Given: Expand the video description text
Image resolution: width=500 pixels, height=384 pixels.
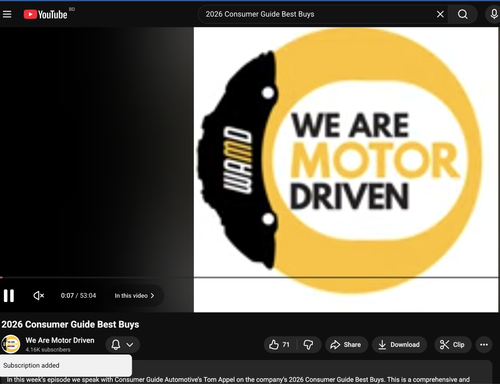Looking at the screenshot, I should click(x=238, y=380).
